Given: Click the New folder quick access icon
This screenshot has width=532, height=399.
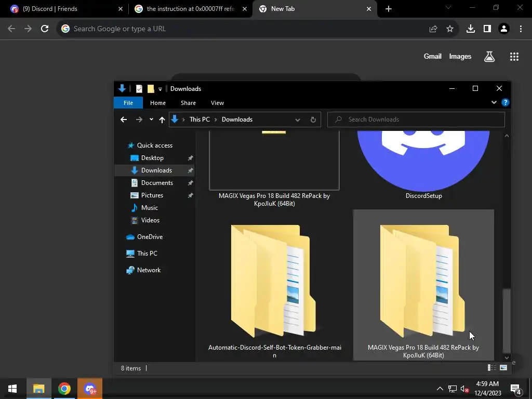Looking at the screenshot, I should (x=151, y=89).
